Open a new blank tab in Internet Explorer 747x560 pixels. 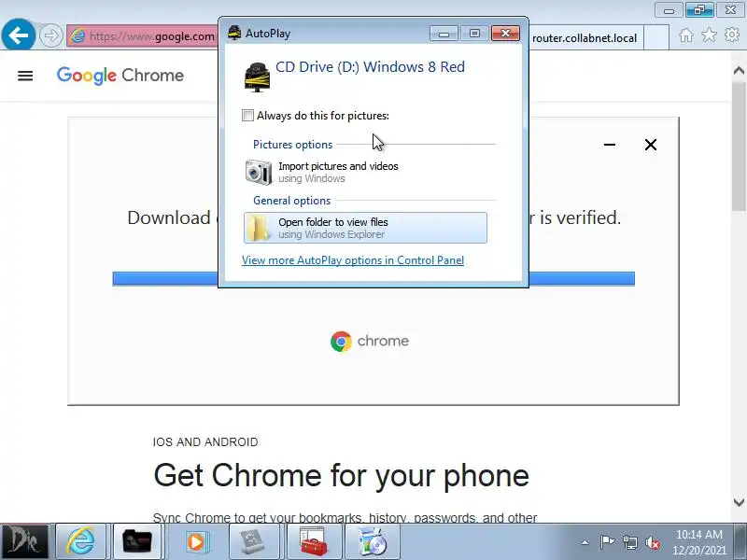pyautogui.click(x=656, y=38)
